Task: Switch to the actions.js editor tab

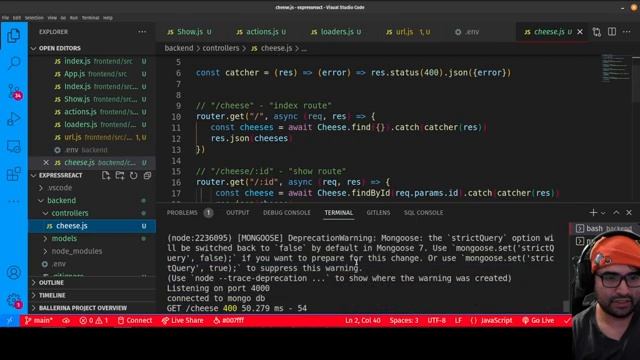Action: pos(261,32)
